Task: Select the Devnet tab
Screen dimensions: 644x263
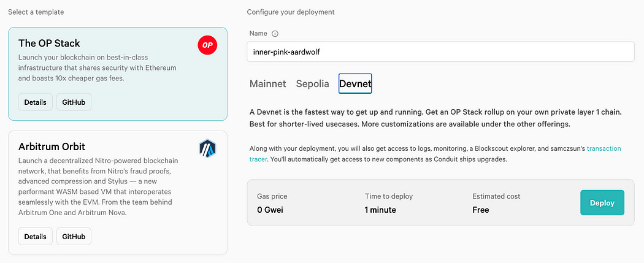Action: point(355,84)
